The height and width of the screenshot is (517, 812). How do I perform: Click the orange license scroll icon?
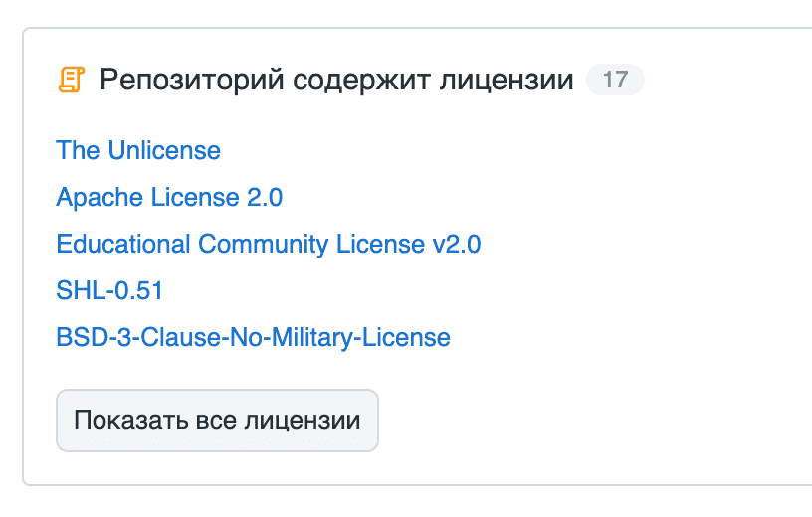tap(71, 80)
